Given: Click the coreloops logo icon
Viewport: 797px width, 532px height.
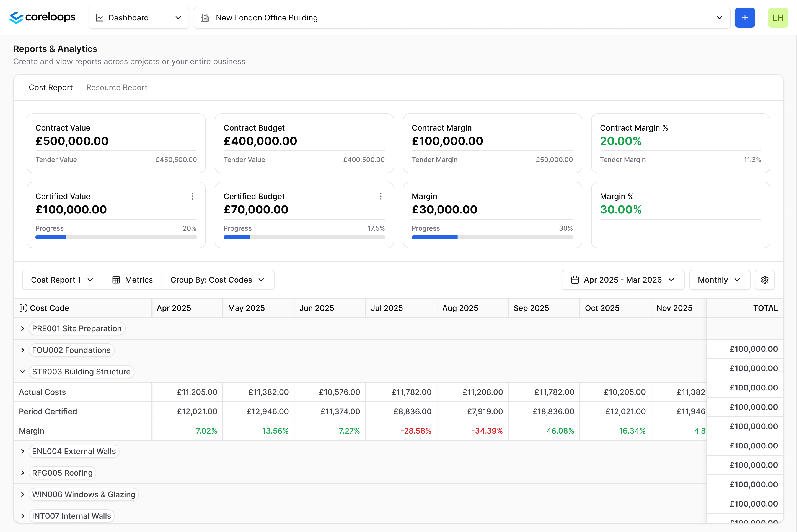Looking at the screenshot, I should click(x=16, y=18).
